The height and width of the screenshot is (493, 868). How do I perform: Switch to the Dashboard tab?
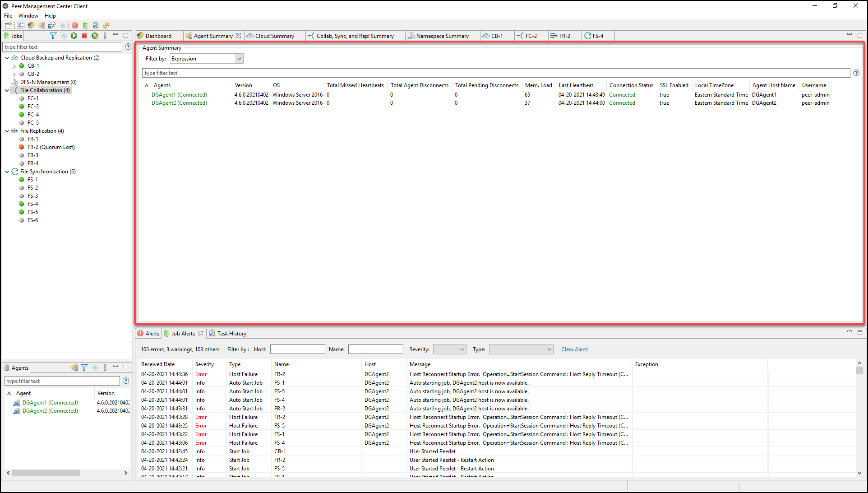158,36
